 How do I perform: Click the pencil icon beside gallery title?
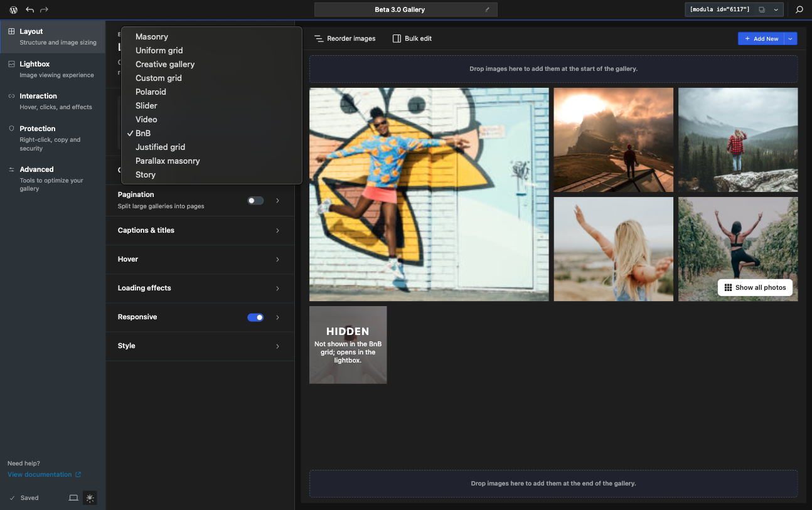click(x=488, y=10)
